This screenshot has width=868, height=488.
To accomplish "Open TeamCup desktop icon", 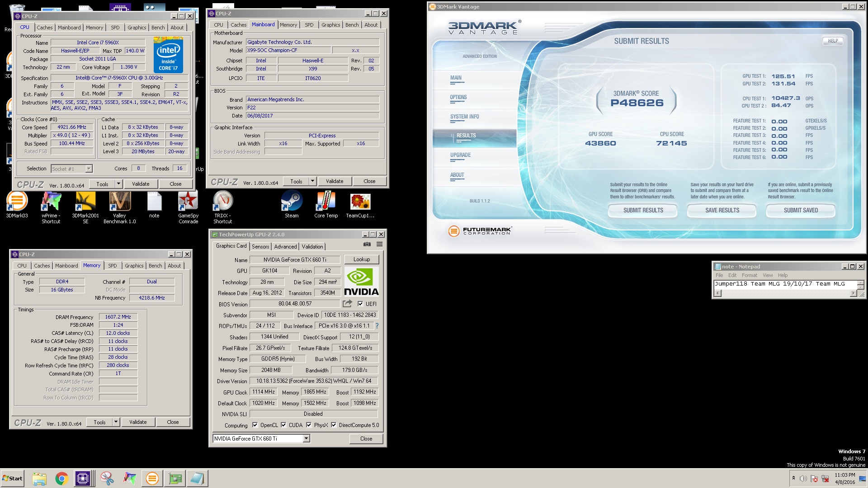I will [360, 205].
